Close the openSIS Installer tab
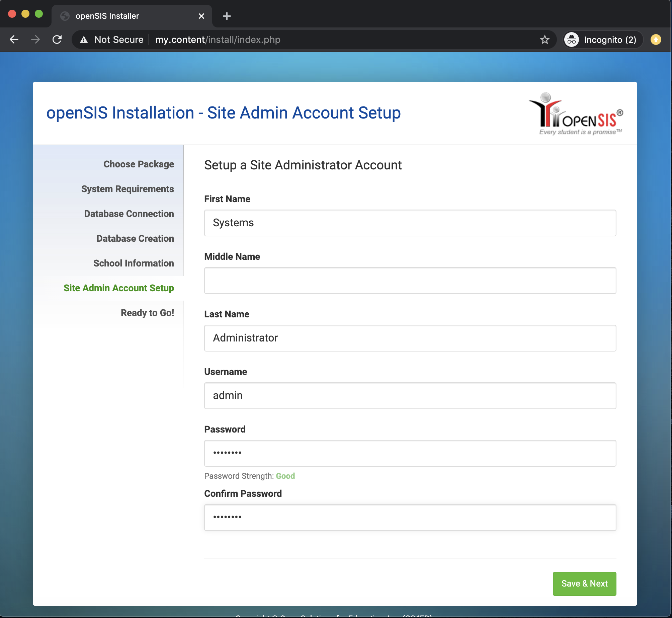The height and width of the screenshot is (618, 672). [201, 16]
